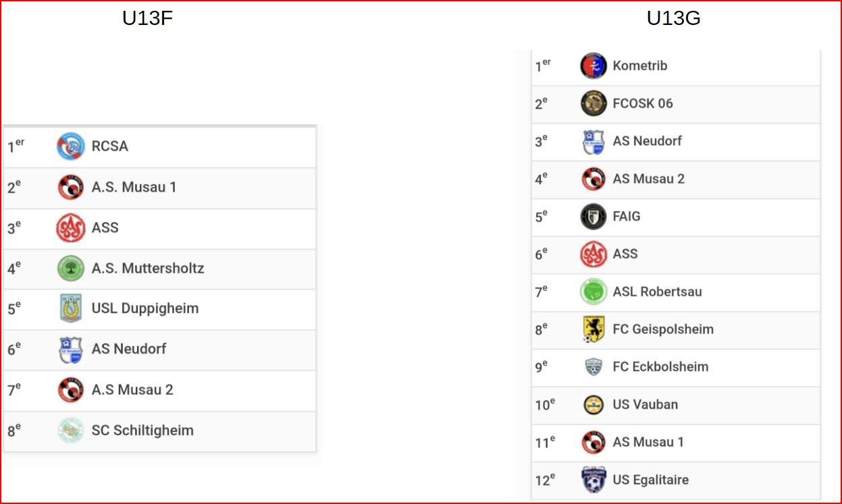Click the Kometrib club logo
This screenshot has height=504, width=842.
point(594,66)
